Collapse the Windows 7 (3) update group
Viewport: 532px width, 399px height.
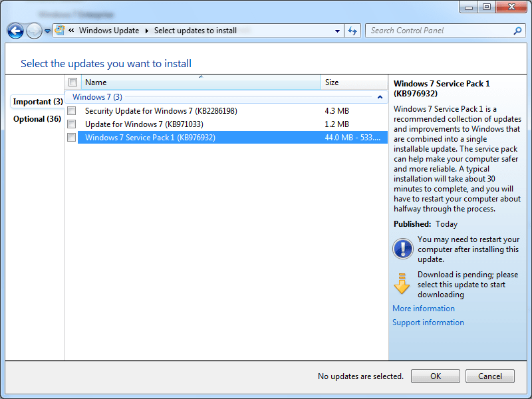tap(380, 96)
